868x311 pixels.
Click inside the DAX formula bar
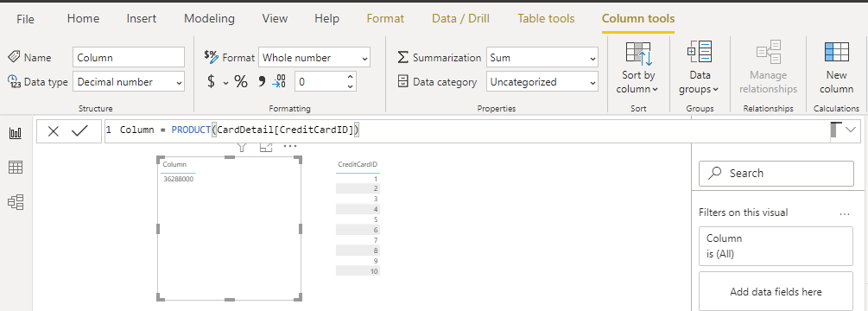click(x=467, y=131)
